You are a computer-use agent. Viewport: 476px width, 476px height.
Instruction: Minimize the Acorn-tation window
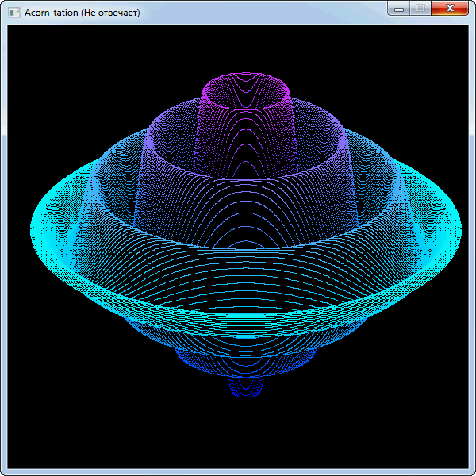point(399,8)
